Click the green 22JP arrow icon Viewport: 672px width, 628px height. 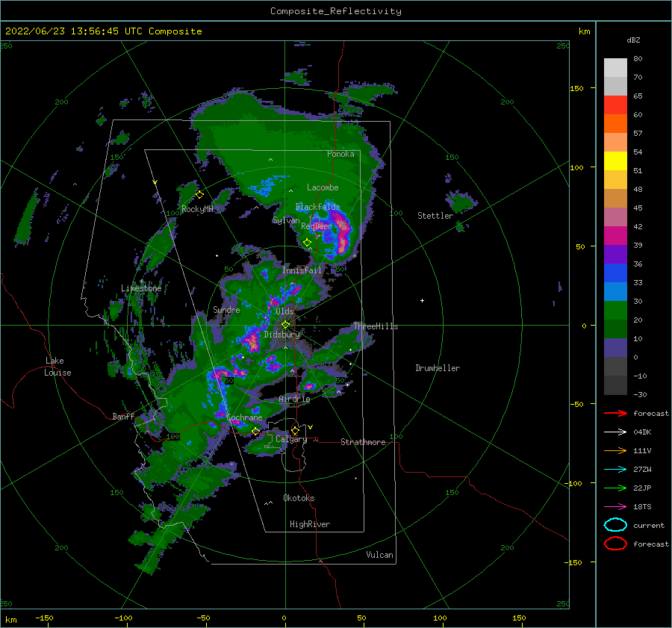point(615,488)
